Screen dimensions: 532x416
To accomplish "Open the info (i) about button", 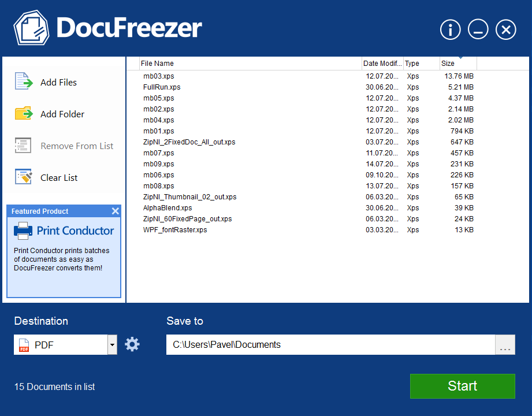I will pyautogui.click(x=450, y=29).
